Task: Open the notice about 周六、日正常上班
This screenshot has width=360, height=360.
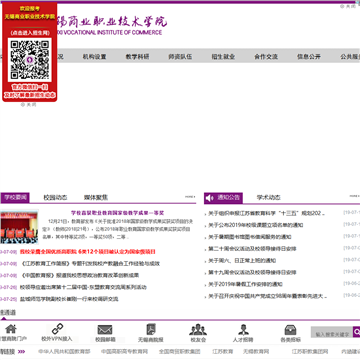Action: [x=242, y=261]
